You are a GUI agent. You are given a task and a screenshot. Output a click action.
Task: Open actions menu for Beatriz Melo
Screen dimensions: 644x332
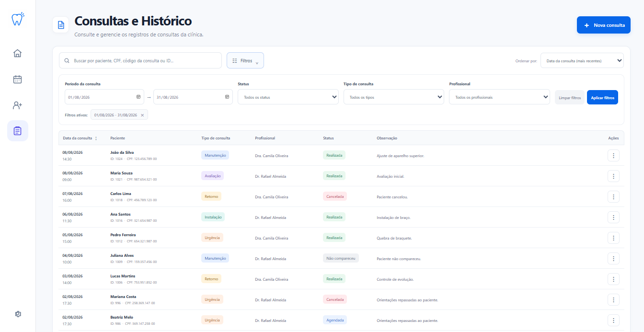click(x=613, y=321)
